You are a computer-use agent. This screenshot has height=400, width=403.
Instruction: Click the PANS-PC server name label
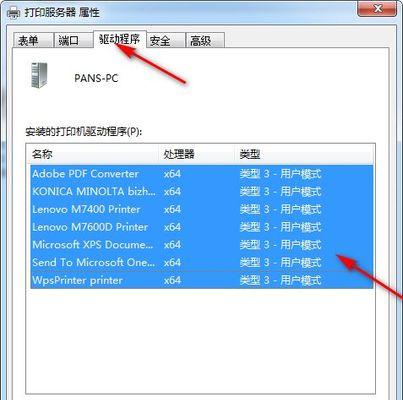tap(96, 78)
